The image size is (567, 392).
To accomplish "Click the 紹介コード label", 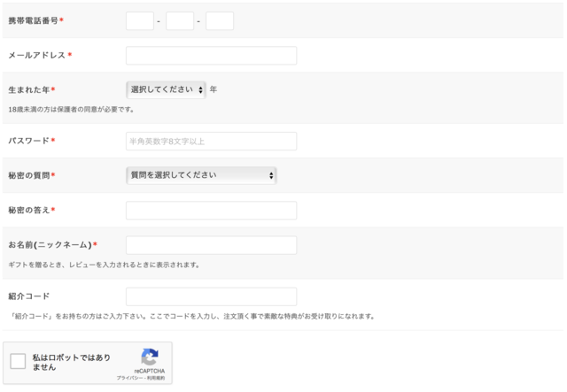I will click(29, 296).
